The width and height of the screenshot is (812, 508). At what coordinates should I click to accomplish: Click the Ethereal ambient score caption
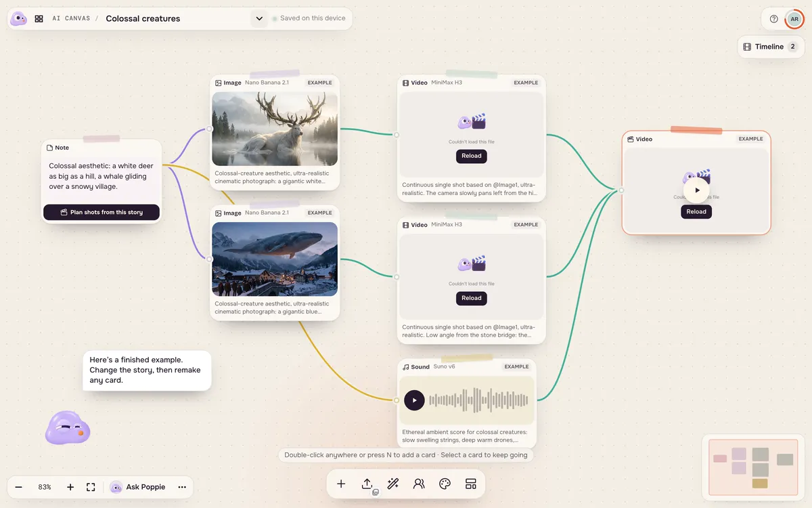pos(465,436)
